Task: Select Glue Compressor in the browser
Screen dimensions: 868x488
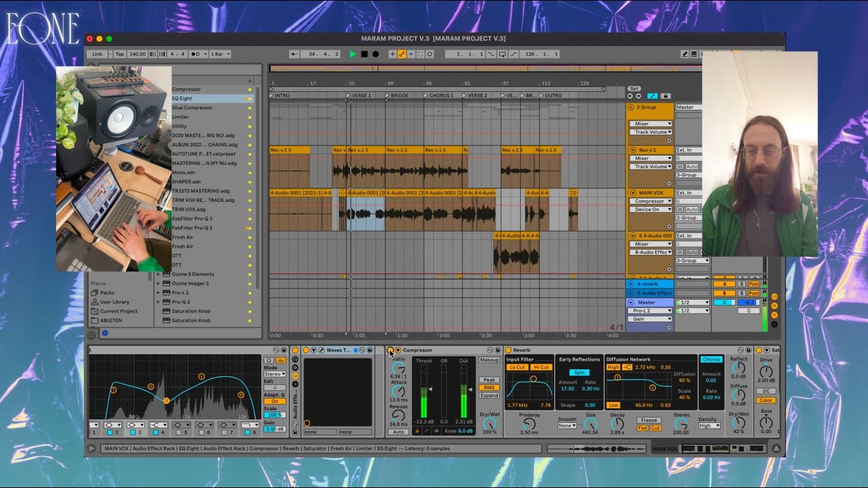Action: pos(192,108)
